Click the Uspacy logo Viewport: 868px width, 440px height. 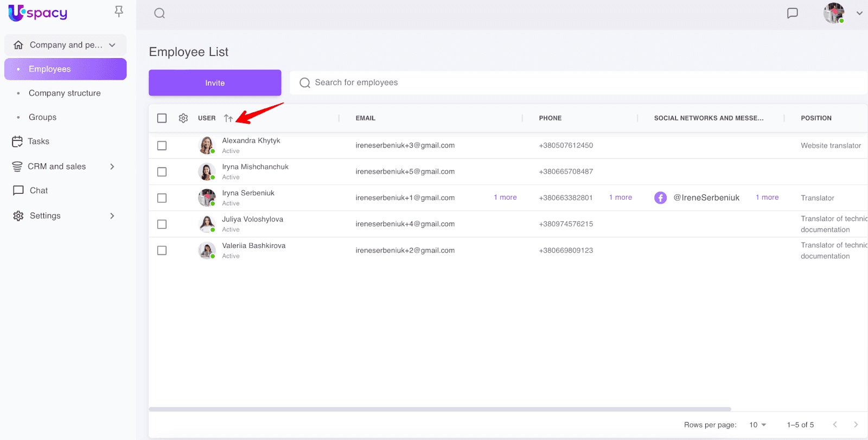click(x=38, y=12)
